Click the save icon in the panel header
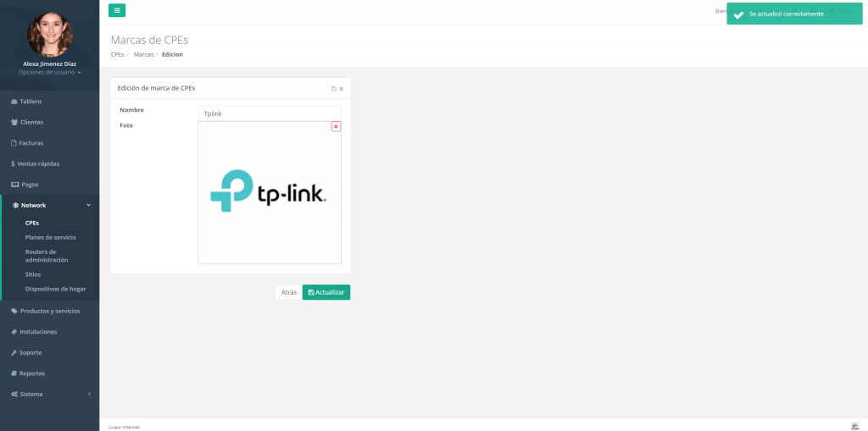The image size is (868, 431). (x=334, y=89)
